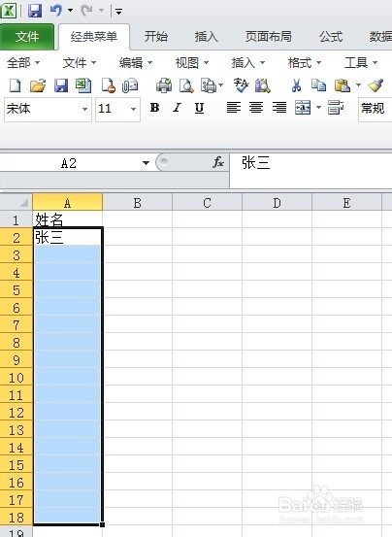Click the copy icon
Image resolution: width=392 pixels, height=537 pixels.
pyautogui.click(x=318, y=85)
